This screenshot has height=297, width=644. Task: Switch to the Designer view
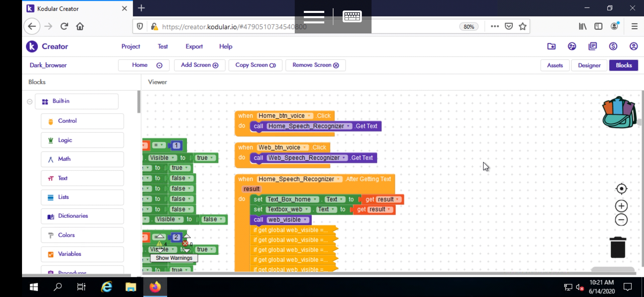point(589,65)
